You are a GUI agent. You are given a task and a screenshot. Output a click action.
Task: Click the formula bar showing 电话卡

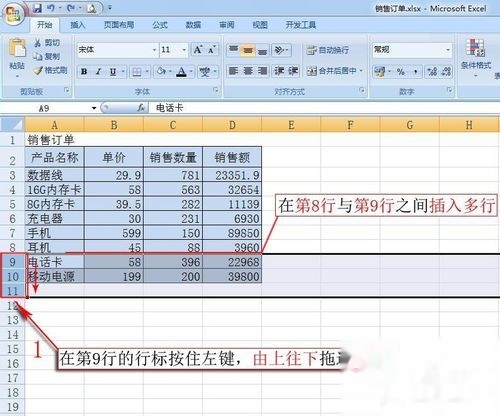[x=325, y=108]
